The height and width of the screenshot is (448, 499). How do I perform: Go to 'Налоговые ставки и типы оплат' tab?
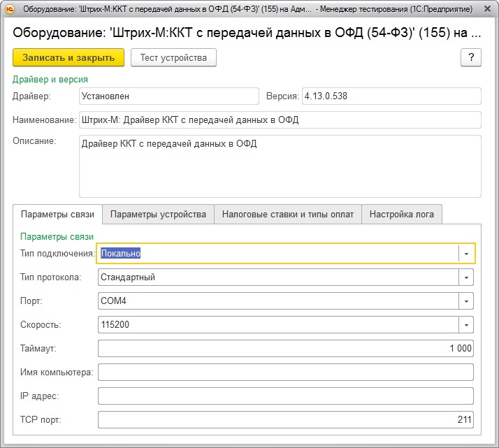[x=287, y=214]
